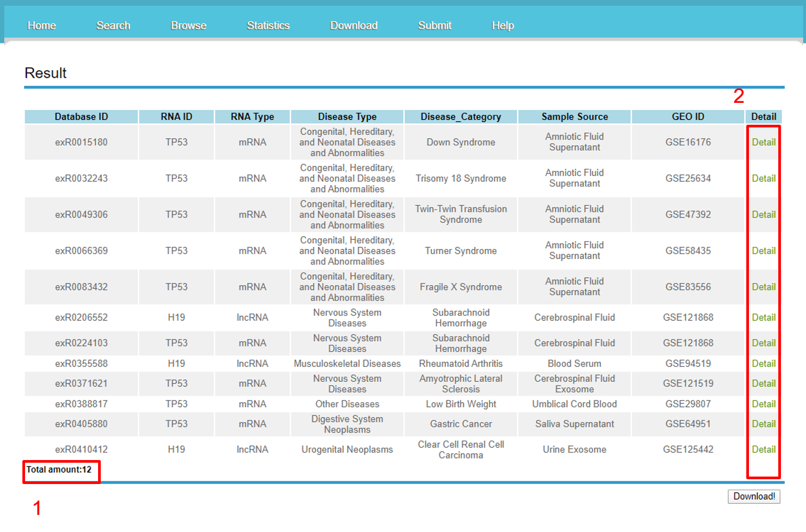Select Statistics in navigation bar
Image resolution: width=806 pixels, height=532 pixels.
pos(268,26)
